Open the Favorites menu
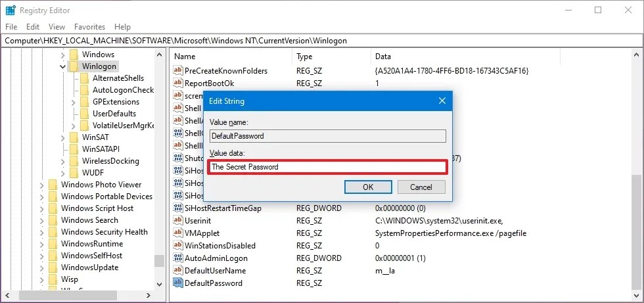Viewport: 644px width, 303px height. 89,27
